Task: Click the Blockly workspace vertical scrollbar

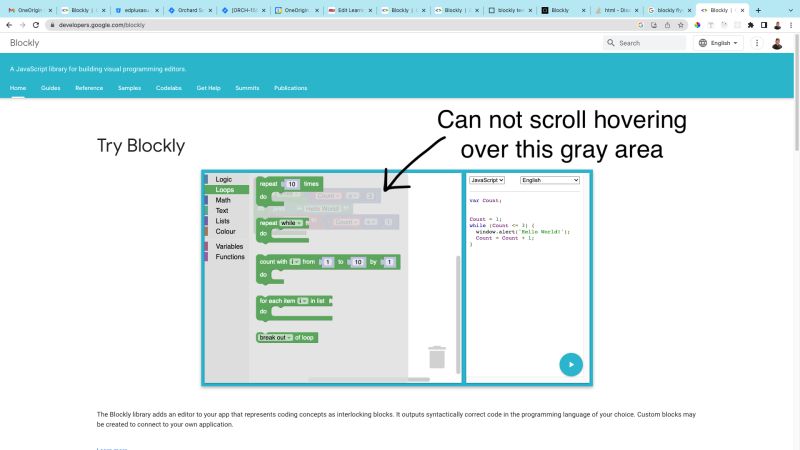Action: pos(458,314)
